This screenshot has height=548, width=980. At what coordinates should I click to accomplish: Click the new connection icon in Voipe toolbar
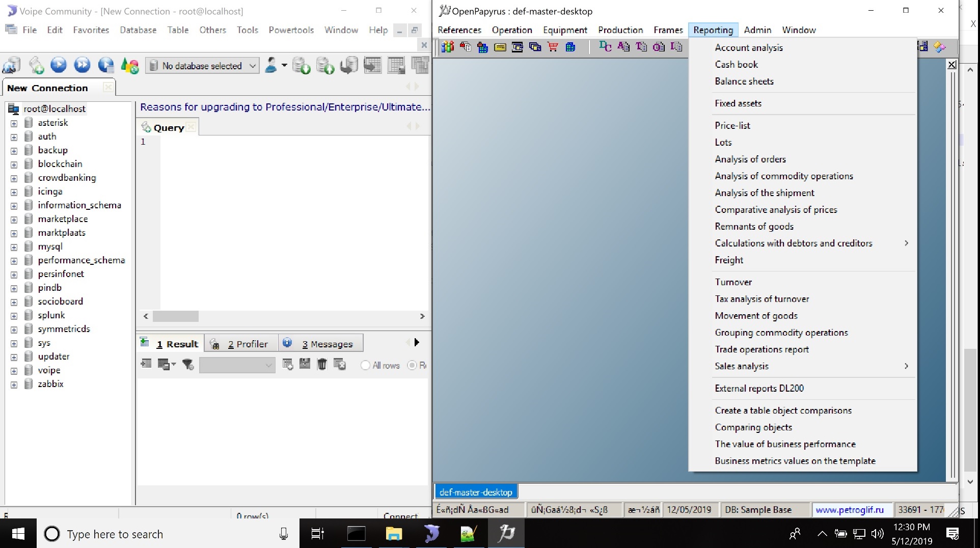11,65
